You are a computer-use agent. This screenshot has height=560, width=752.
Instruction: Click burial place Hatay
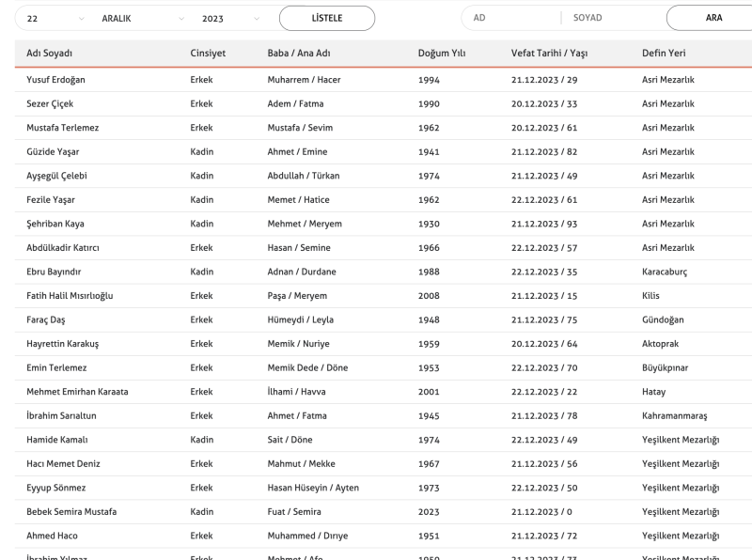pyautogui.click(x=653, y=392)
